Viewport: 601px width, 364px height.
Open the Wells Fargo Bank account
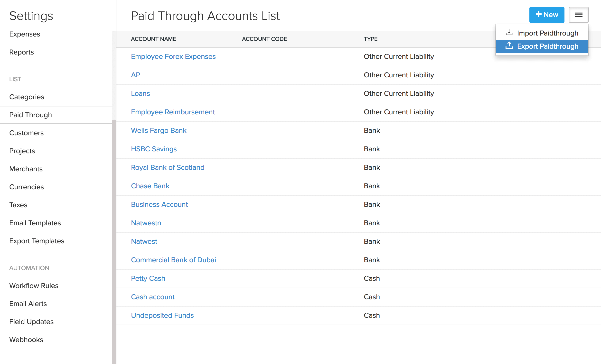click(x=159, y=130)
